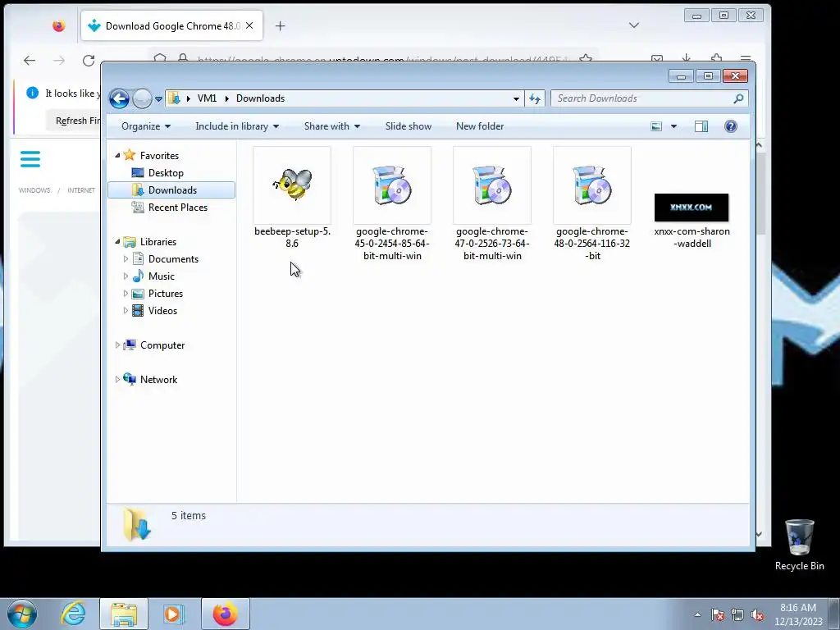
Task: Open the Windows Start menu
Action: pos(22,614)
